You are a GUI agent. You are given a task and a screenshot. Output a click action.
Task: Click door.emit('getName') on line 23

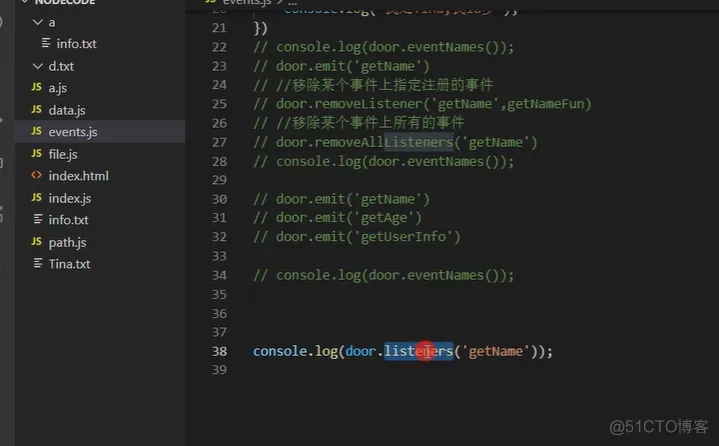(353, 66)
